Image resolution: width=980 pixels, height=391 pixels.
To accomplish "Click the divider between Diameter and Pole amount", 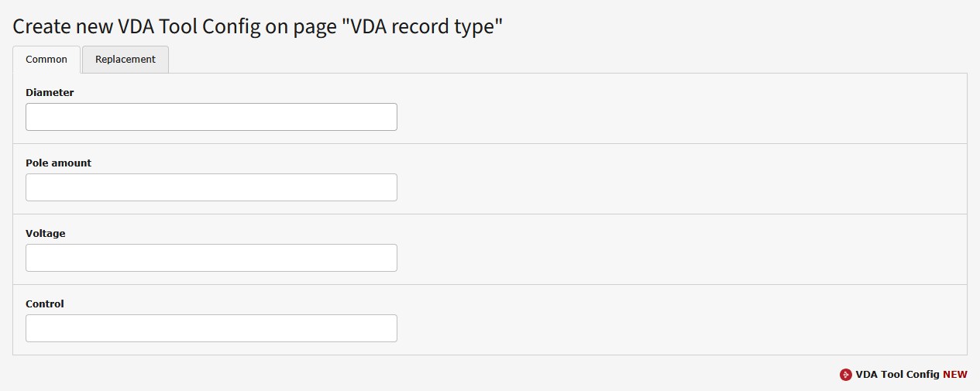I will tap(490, 143).
